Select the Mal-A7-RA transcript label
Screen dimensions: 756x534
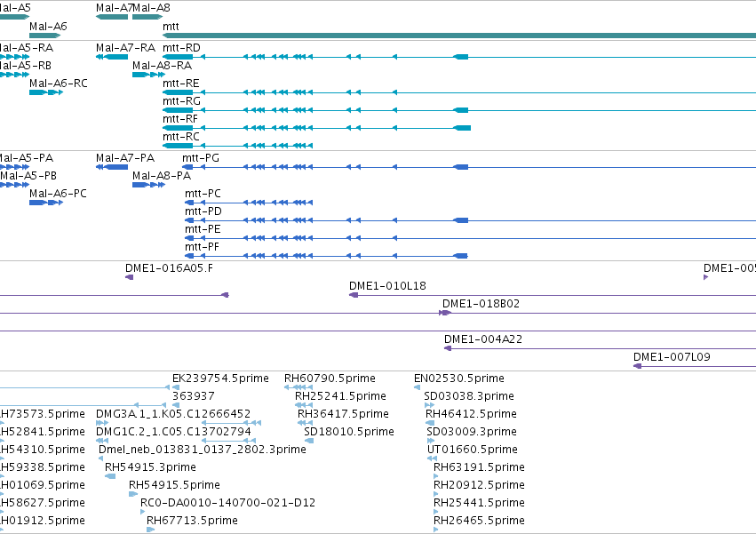pos(125,48)
